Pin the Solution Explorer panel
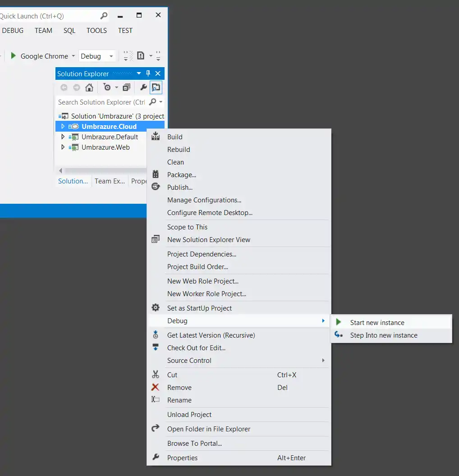Image resolution: width=459 pixels, height=476 pixels. pos(148,73)
